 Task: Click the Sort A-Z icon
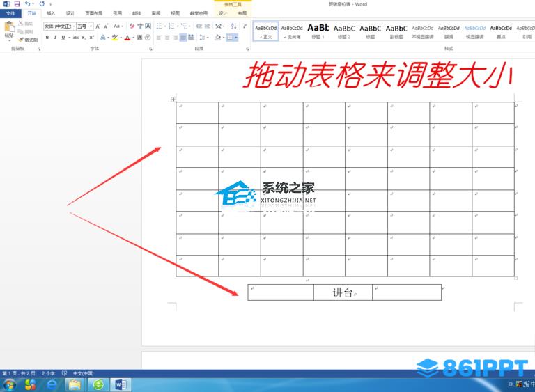click(x=234, y=26)
